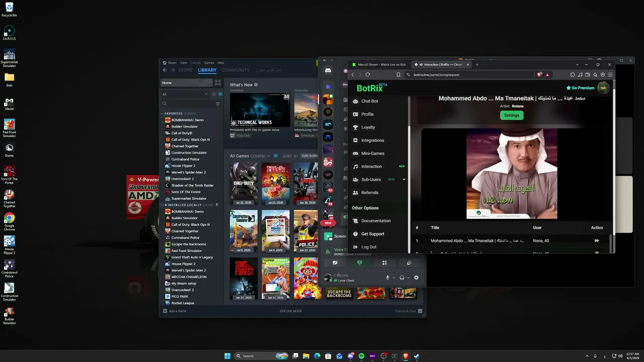
Task: Open the Bots folder on desktop
Action: click(9, 79)
